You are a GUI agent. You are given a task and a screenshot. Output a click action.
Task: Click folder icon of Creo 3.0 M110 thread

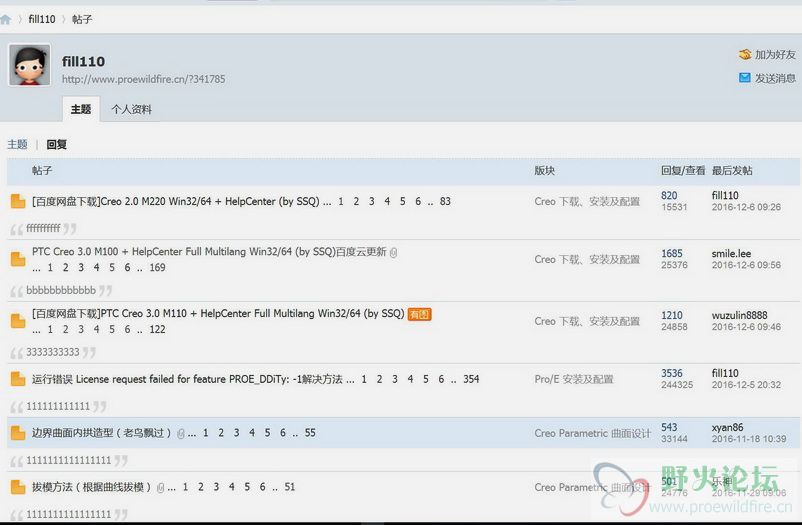pyautogui.click(x=18, y=321)
